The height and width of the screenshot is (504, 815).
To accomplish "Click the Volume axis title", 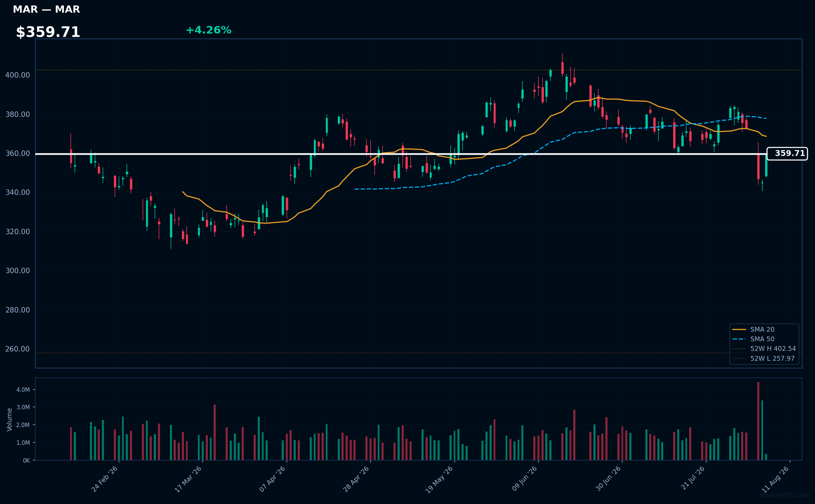I will point(10,419).
